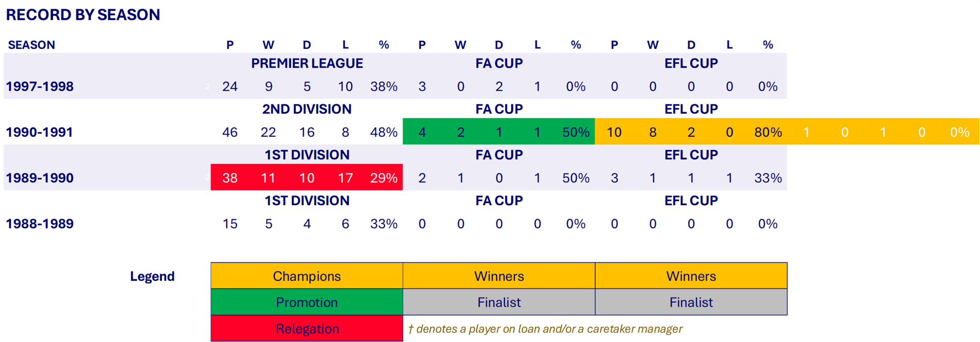Click the 38% Premier League win cell

click(x=384, y=86)
